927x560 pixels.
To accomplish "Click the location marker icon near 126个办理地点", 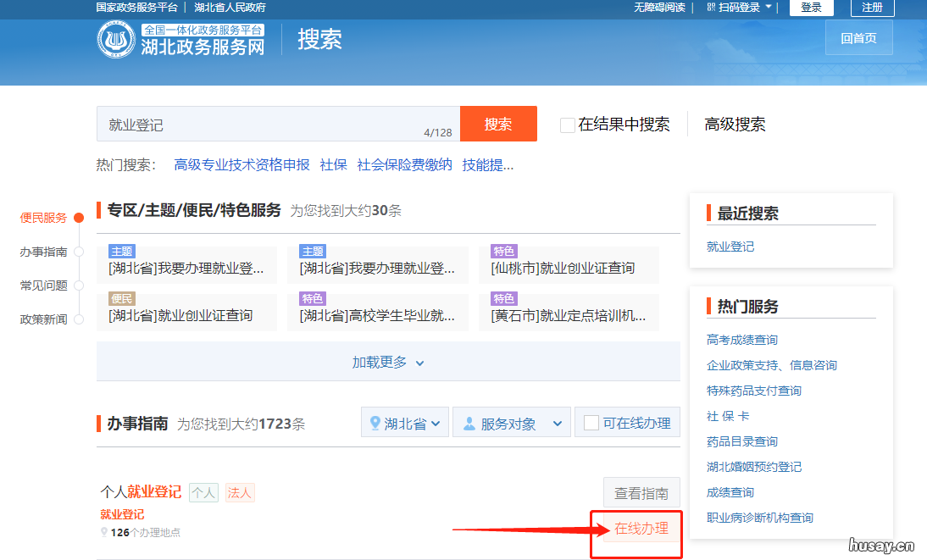I will point(103,532).
